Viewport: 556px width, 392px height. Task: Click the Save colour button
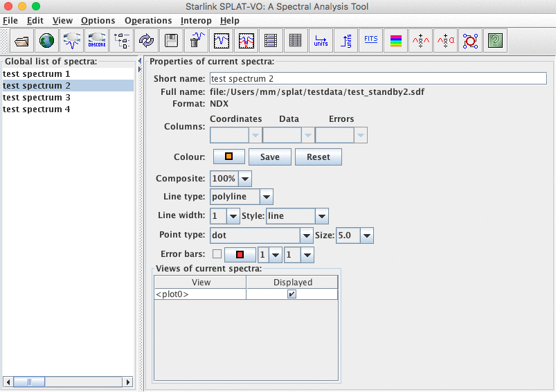[x=270, y=157]
